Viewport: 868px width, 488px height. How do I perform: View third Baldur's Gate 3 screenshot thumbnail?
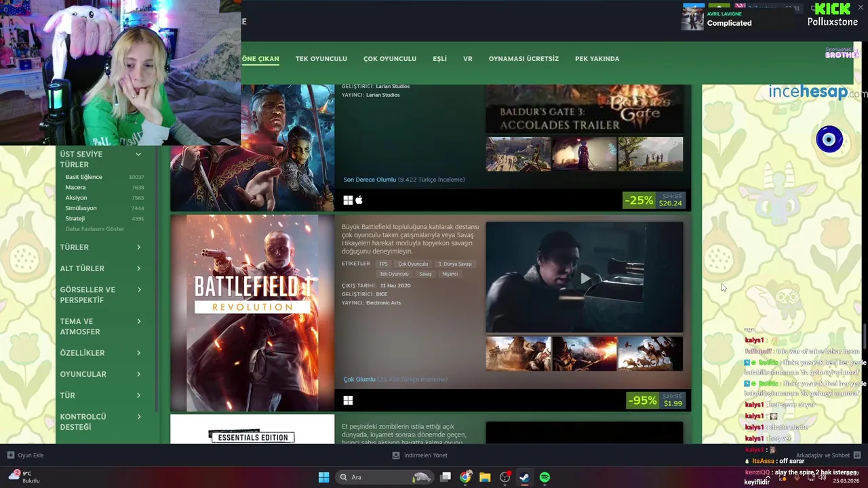650,154
